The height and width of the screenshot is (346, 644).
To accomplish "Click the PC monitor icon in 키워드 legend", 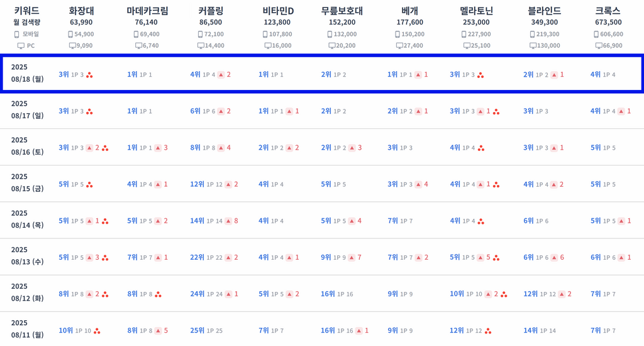I will [x=21, y=46].
